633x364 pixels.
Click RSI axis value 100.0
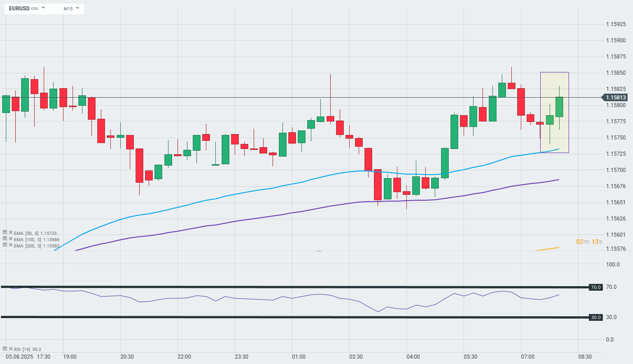(612, 265)
